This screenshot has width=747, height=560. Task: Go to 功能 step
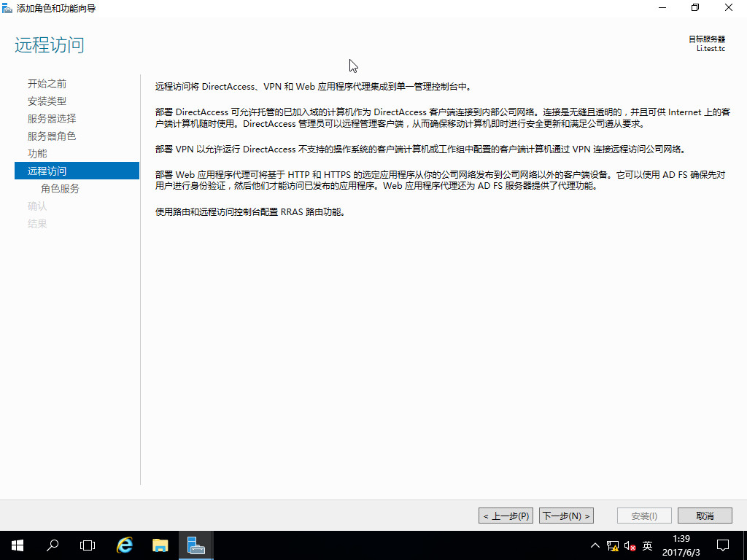tap(37, 154)
